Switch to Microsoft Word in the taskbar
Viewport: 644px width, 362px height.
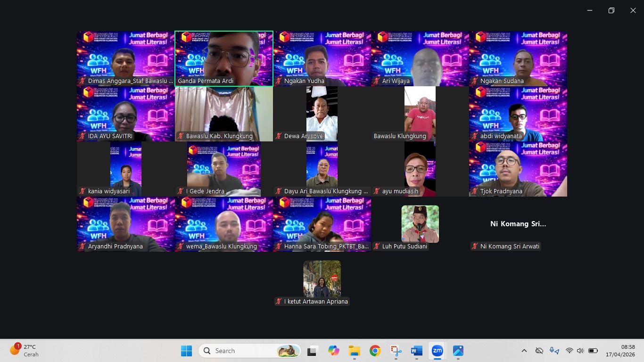pos(416,351)
